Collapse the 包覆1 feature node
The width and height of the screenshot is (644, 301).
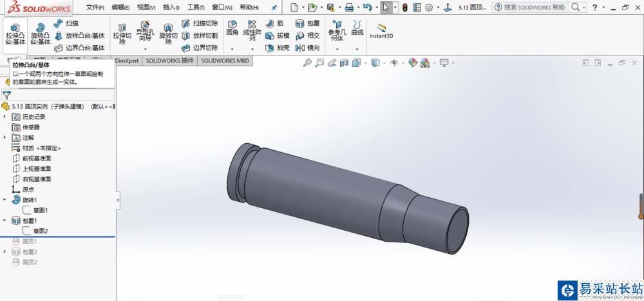(5, 220)
